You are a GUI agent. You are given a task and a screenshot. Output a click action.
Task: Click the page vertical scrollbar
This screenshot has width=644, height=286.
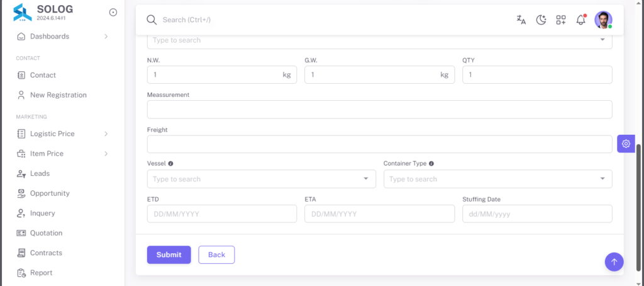coord(639,208)
